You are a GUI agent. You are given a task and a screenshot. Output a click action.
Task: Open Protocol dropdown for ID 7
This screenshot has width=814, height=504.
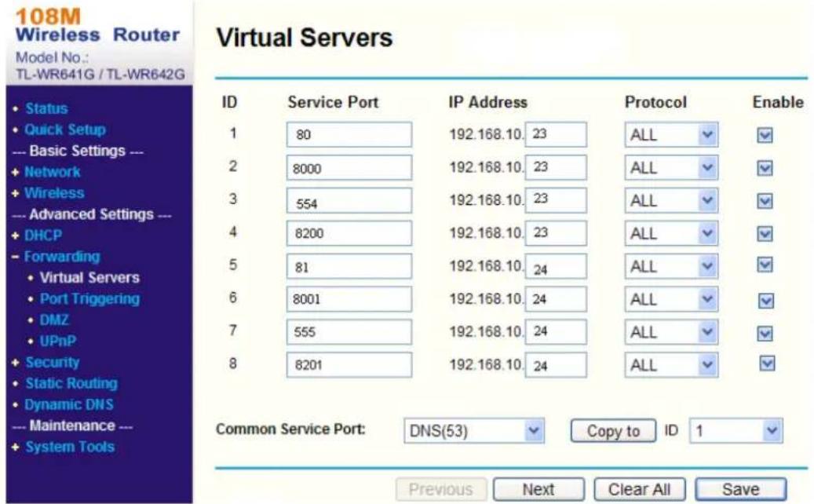[x=671, y=332]
